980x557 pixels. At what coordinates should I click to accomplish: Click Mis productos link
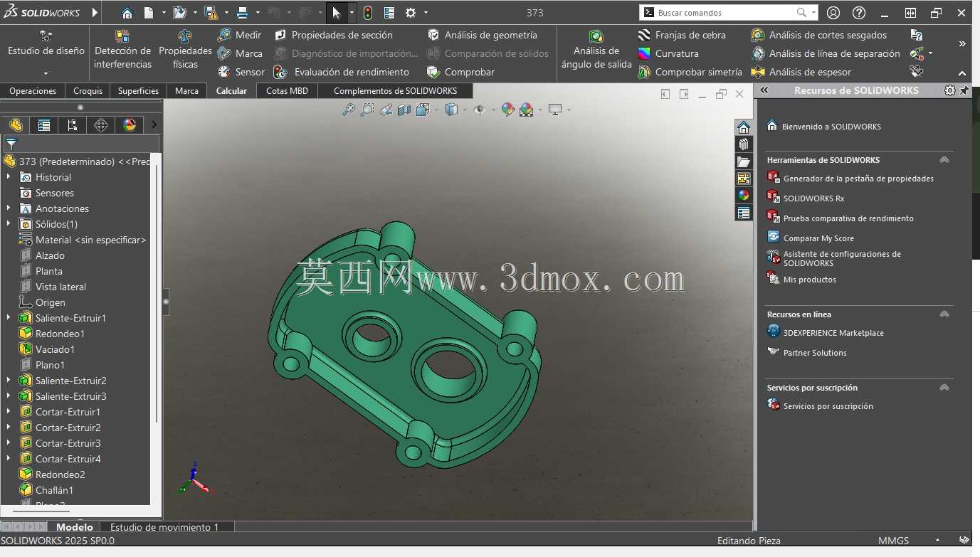[x=810, y=280]
